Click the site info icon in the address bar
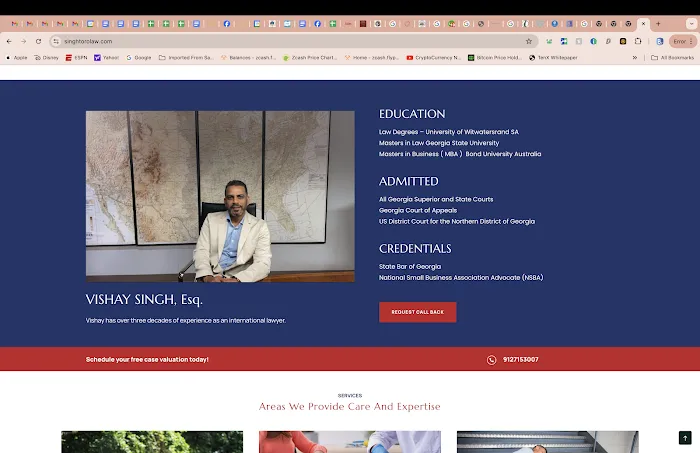This screenshot has width=700, height=453. click(53, 41)
